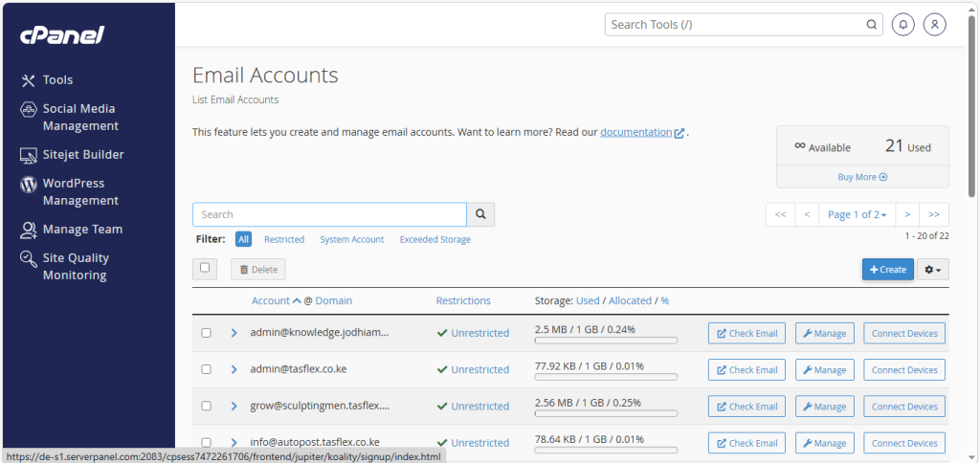Expand the admin@knowledge.jodhiam row details
The width and height of the screenshot is (980, 463).
tap(234, 333)
